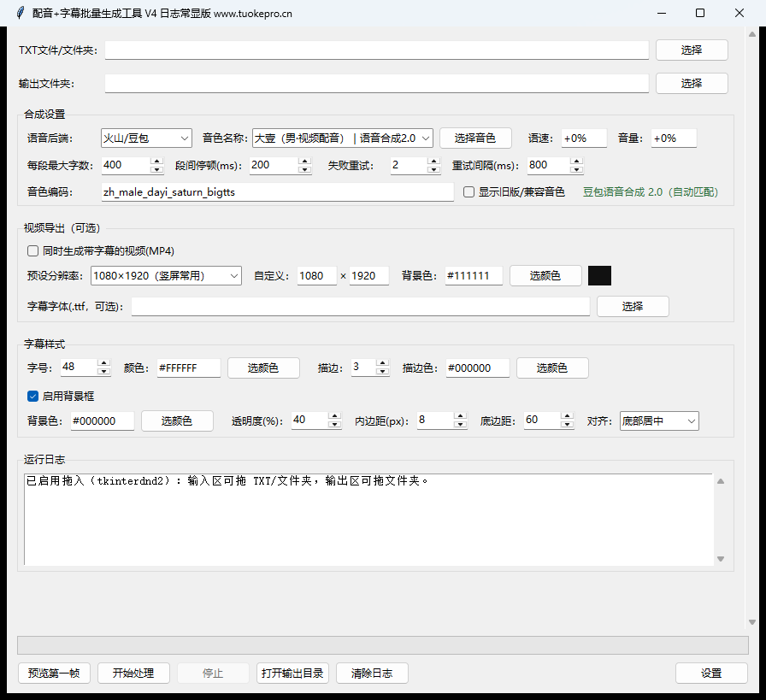This screenshot has height=700, width=766.
Task: Click main window scrollbar down arrow
Action: point(752,622)
